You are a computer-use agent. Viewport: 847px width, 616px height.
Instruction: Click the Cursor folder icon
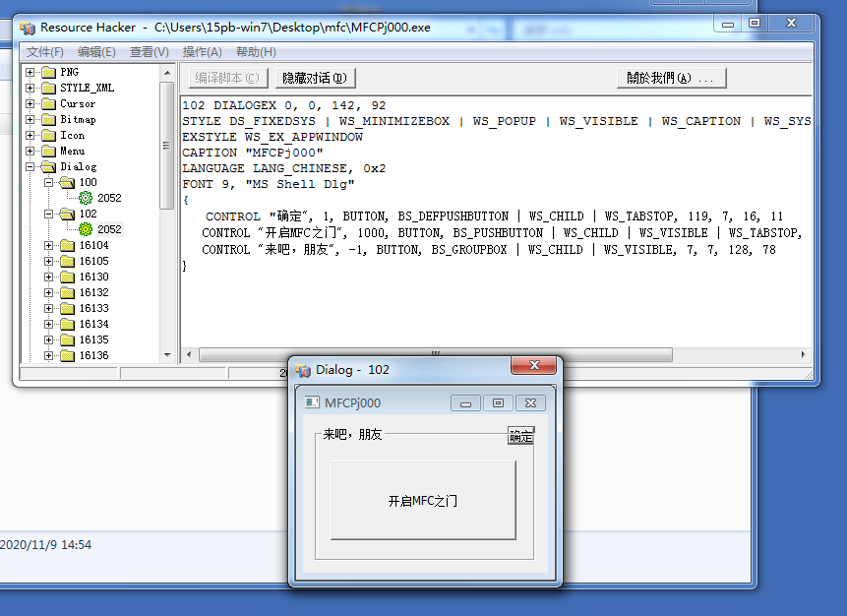click(48, 103)
